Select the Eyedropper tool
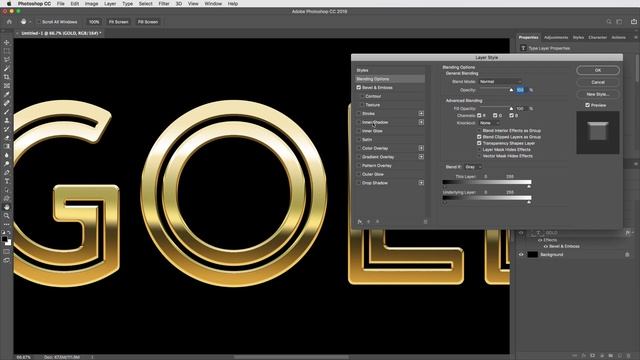The height and width of the screenshot is (360, 640). (x=7, y=94)
